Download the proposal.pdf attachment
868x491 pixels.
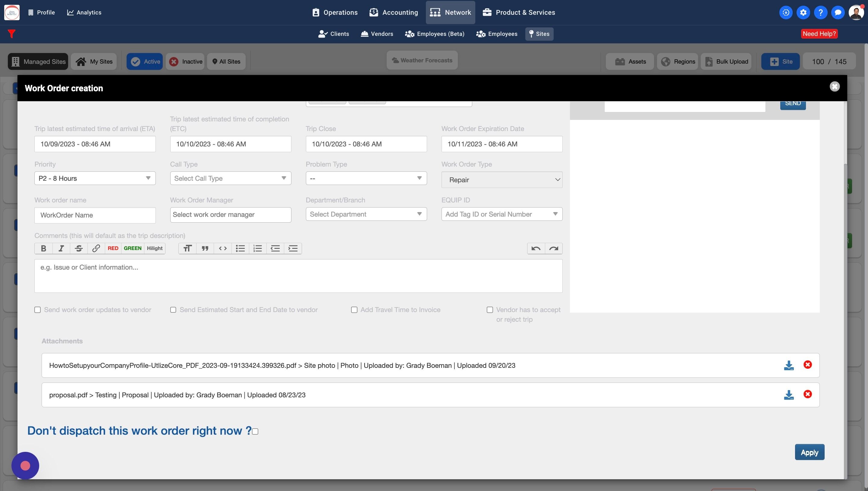(x=788, y=395)
